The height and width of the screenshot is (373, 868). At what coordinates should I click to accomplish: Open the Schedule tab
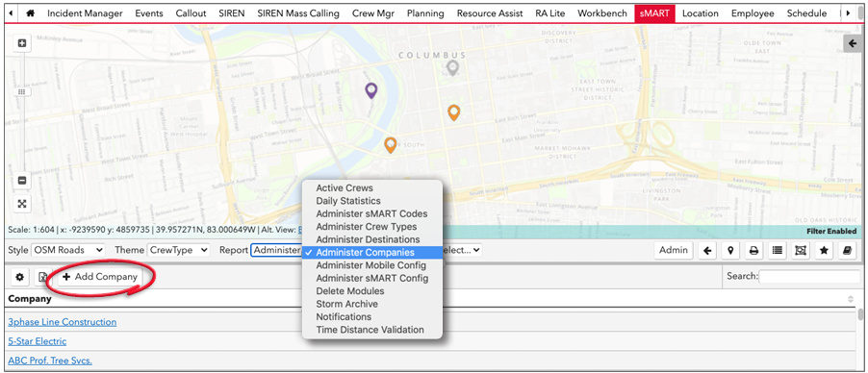point(806,13)
